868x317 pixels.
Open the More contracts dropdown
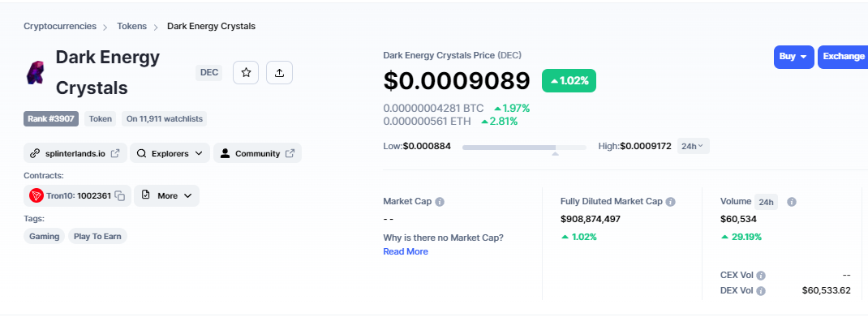click(166, 196)
